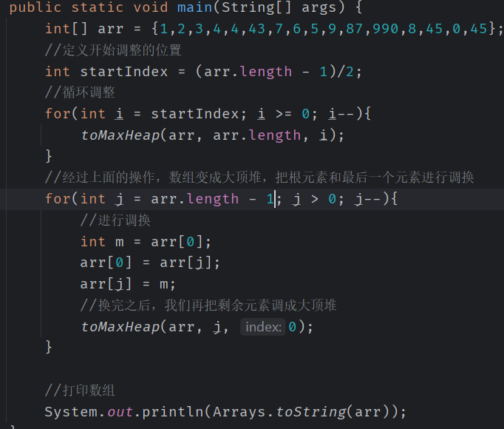Click the 'println' method call
The image size is (504, 429).
click(x=173, y=412)
